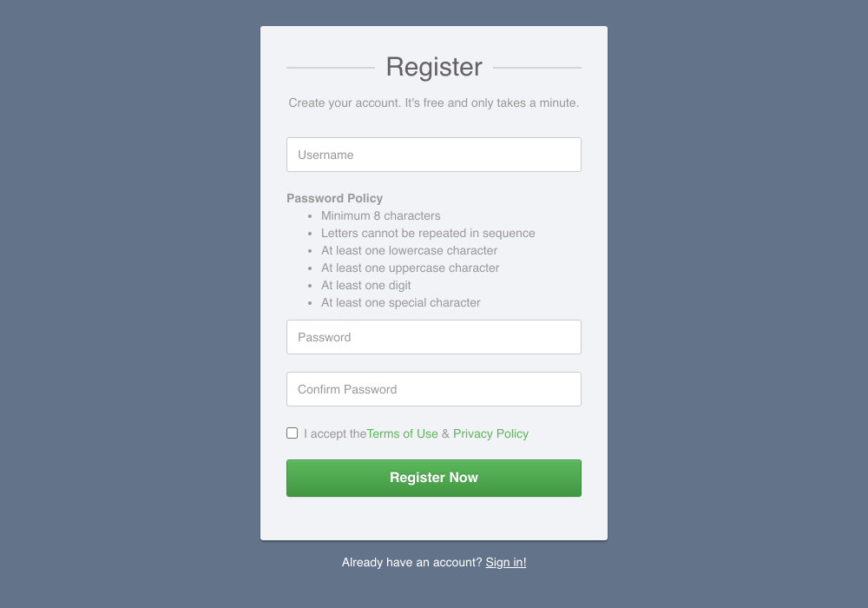Viewport: 868px width, 608px height.
Task: Click the letters cannot be repeated rule
Action: pyautogui.click(x=428, y=233)
